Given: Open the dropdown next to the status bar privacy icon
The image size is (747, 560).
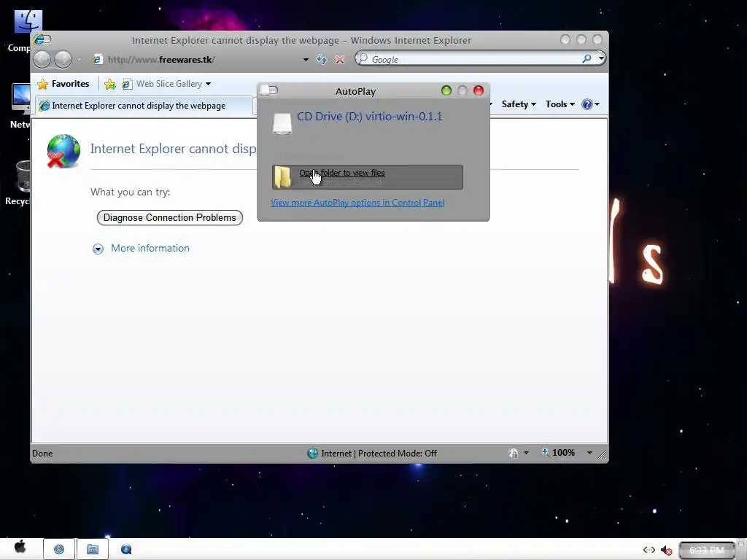Looking at the screenshot, I should [x=526, y=453].
